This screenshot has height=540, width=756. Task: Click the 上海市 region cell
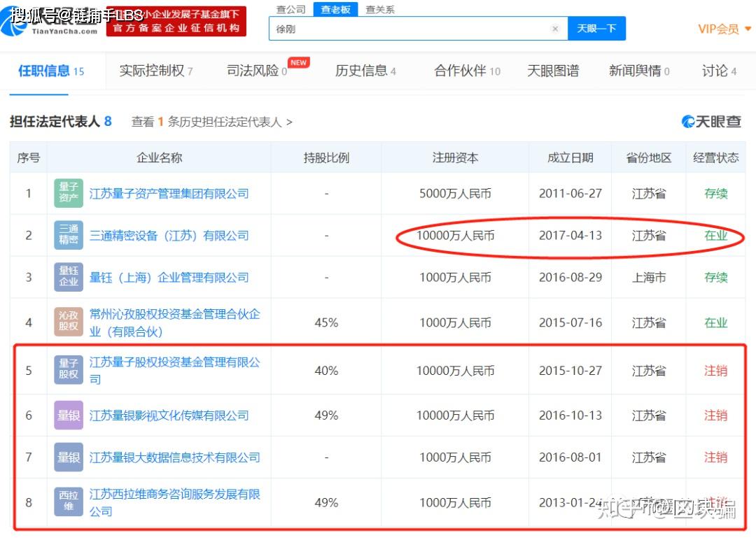(649, 278)
